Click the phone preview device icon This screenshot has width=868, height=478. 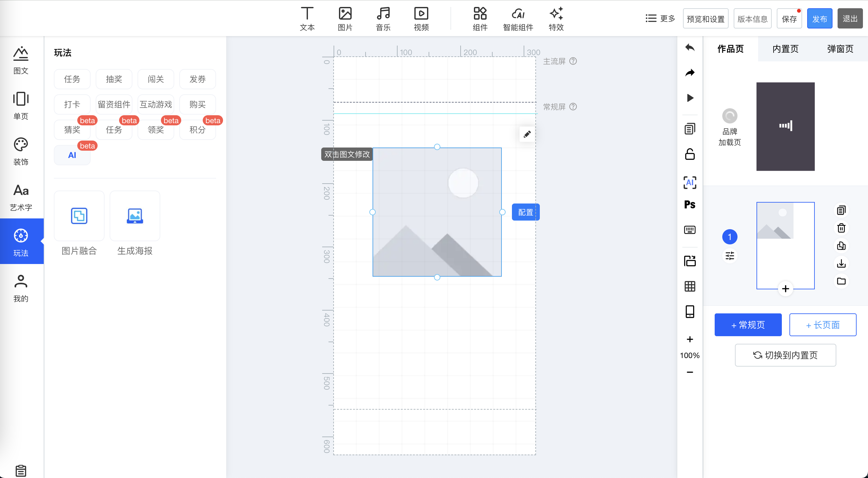(x=690, y=311)
